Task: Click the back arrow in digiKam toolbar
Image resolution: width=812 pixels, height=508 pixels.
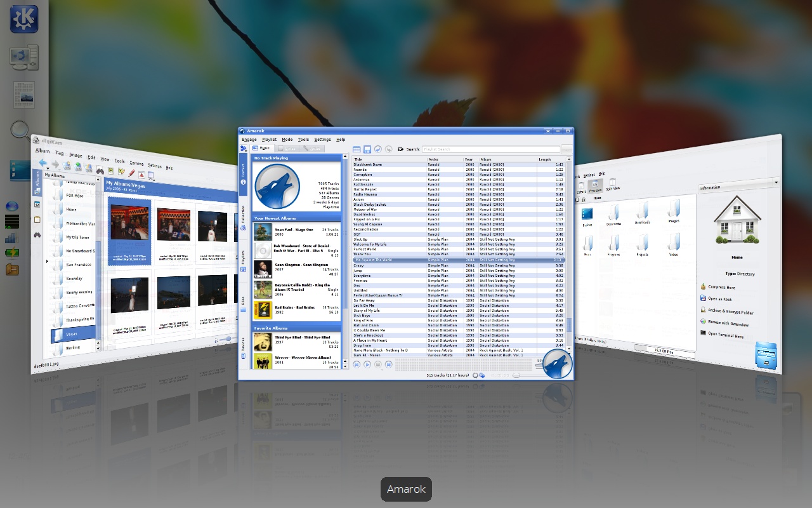Action: click(x=43, y=163)
